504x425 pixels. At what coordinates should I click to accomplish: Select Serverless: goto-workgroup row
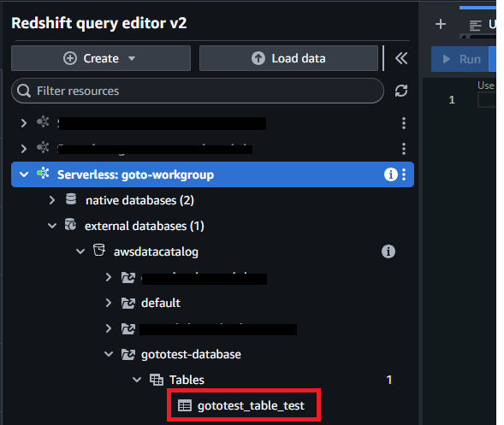pos(212,174)
